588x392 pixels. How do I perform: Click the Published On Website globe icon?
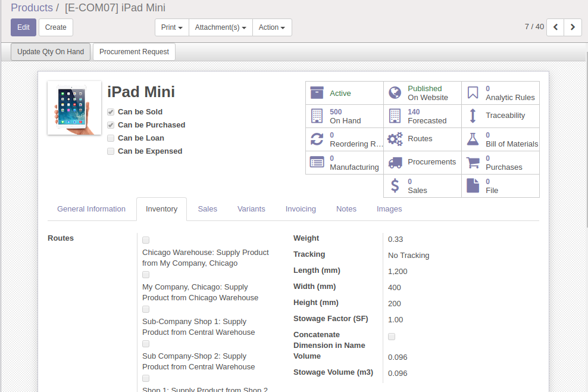point(395,92)
